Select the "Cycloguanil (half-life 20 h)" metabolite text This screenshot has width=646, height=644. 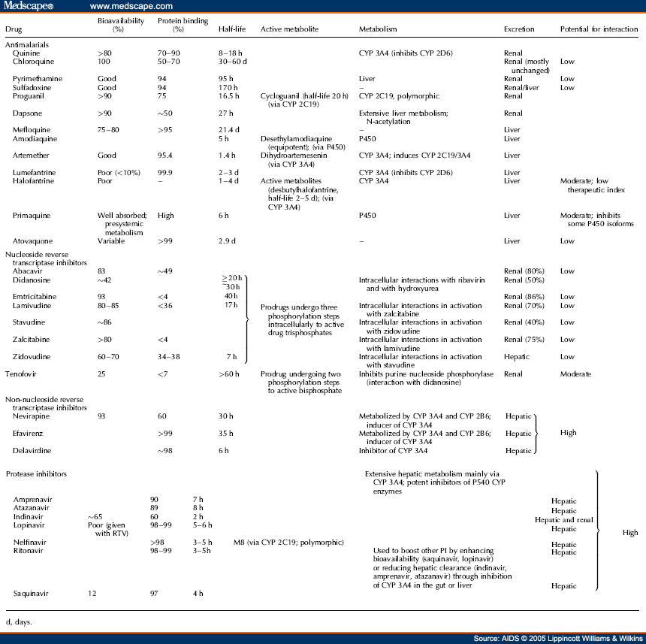[304, 96]
